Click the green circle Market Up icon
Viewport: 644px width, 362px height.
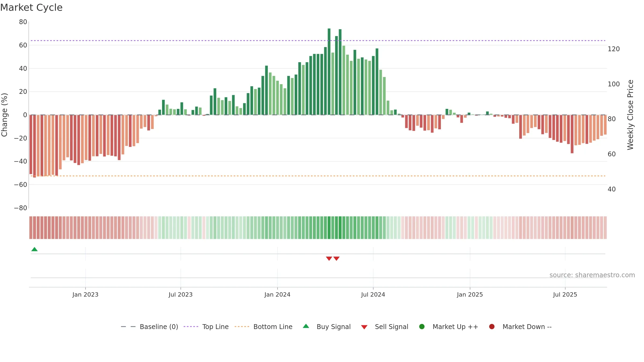pos(422,327)
